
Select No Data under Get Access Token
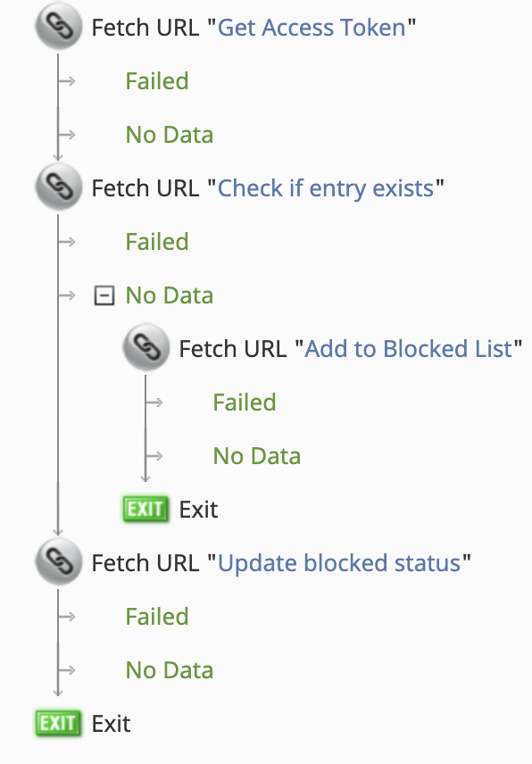pyautogui.click(x=170, y=135)
